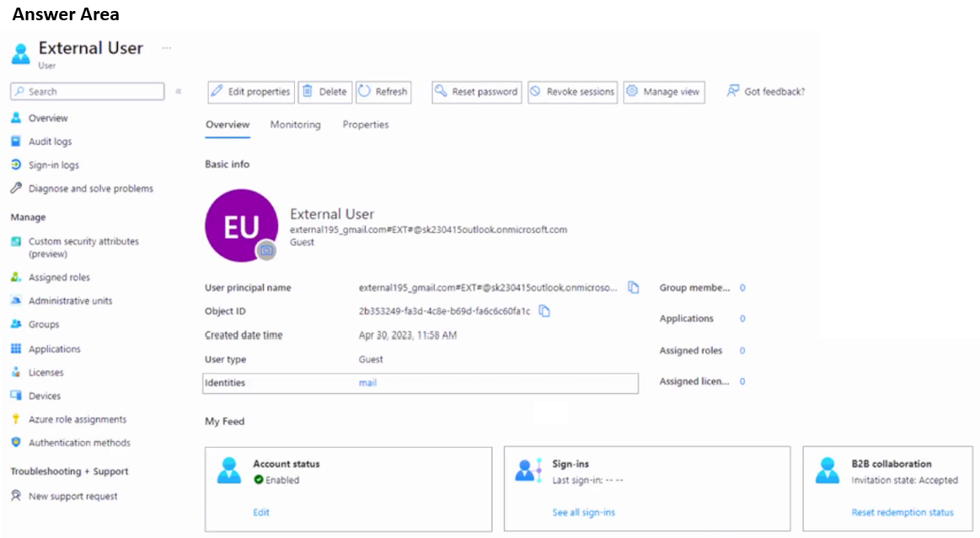Open the ellipsis menu beside External User
Screen dimensions: 980x538
167,48
